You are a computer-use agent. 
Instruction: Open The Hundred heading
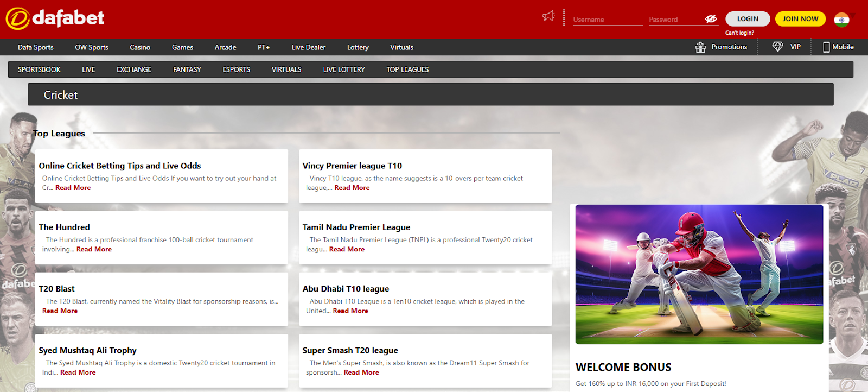point(65,227)
